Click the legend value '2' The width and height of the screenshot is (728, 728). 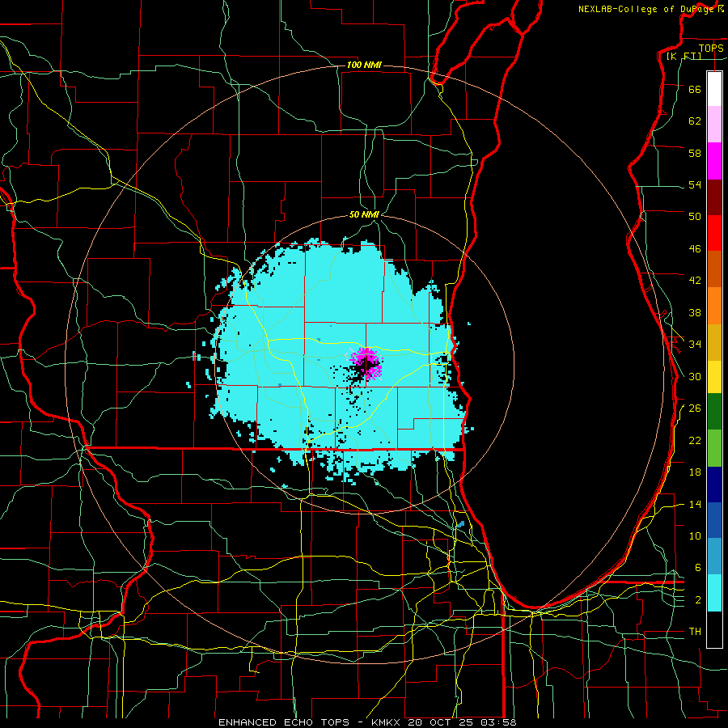coord(697,600)
